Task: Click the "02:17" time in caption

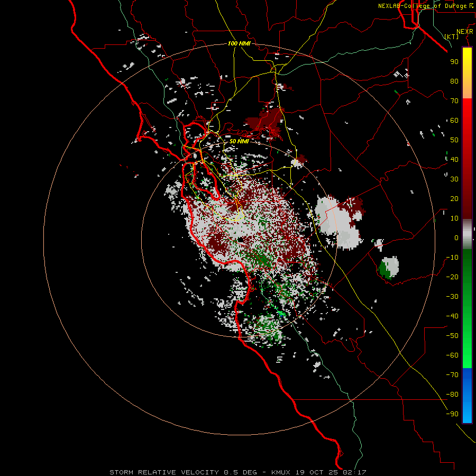Action: (x=354, y=472)
